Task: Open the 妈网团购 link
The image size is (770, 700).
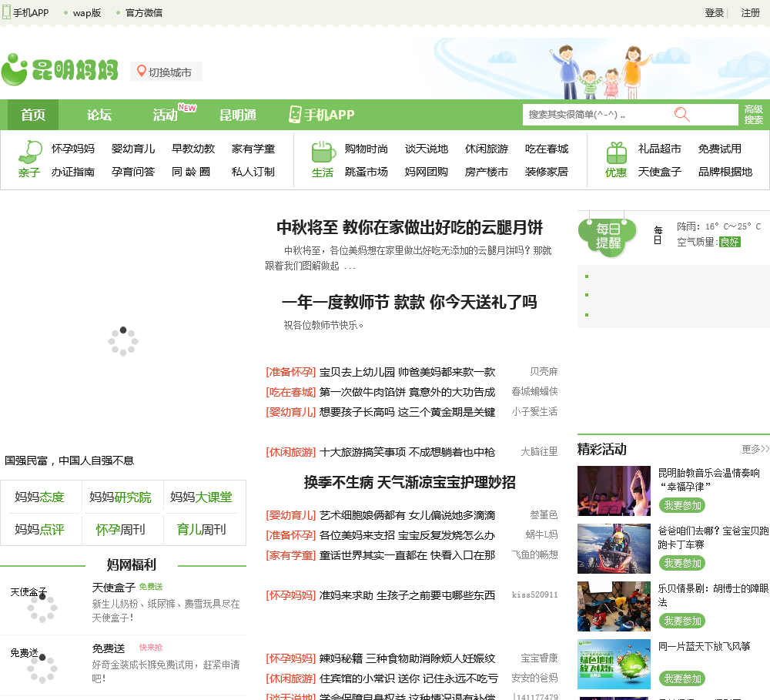Action: coord(427,172)
